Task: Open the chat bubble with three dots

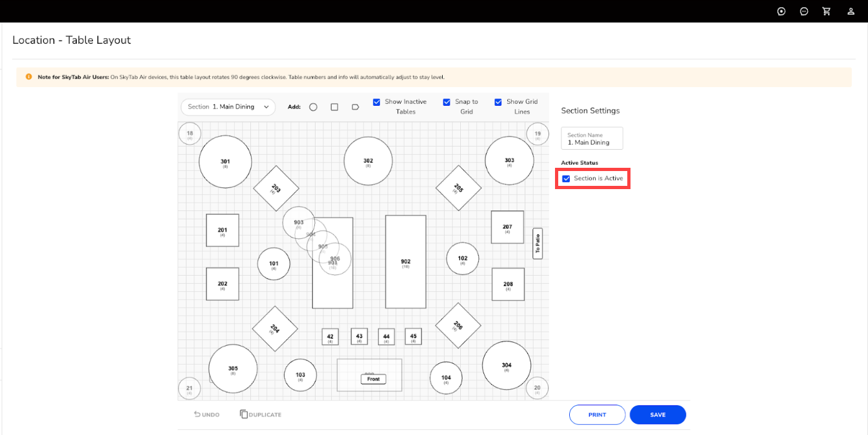Action: [x=804, y=11]
